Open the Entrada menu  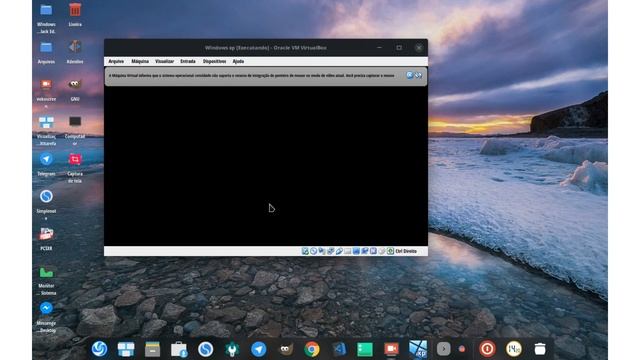coord(188,61)
